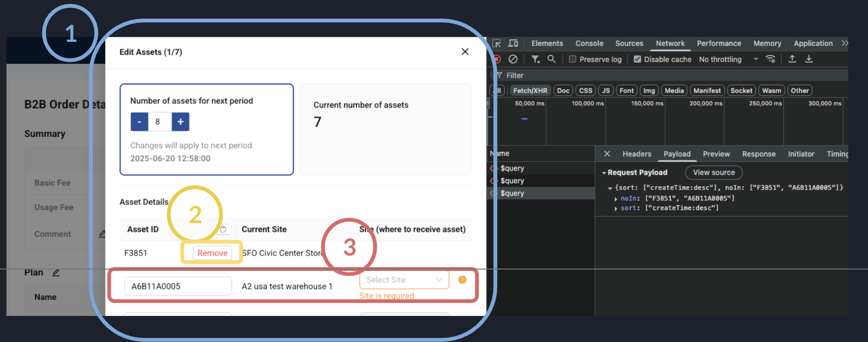The image size is (868, 342).
Task: Toggle the CSS filter chip
Action: pos(586,91)
